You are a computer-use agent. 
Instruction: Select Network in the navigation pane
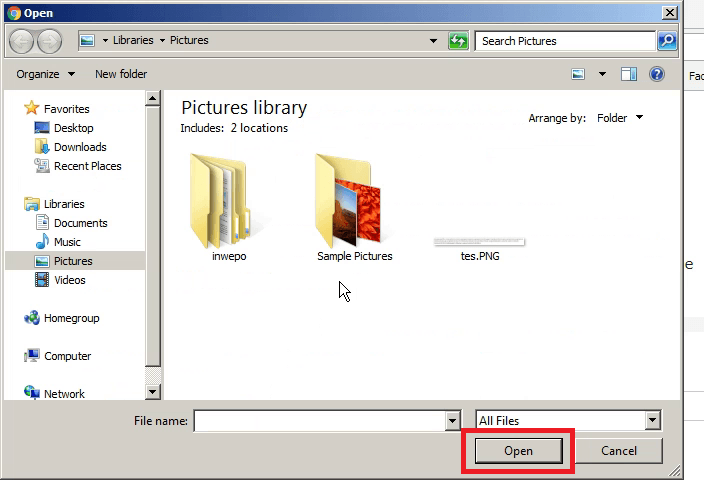click(x=64, y=394)
